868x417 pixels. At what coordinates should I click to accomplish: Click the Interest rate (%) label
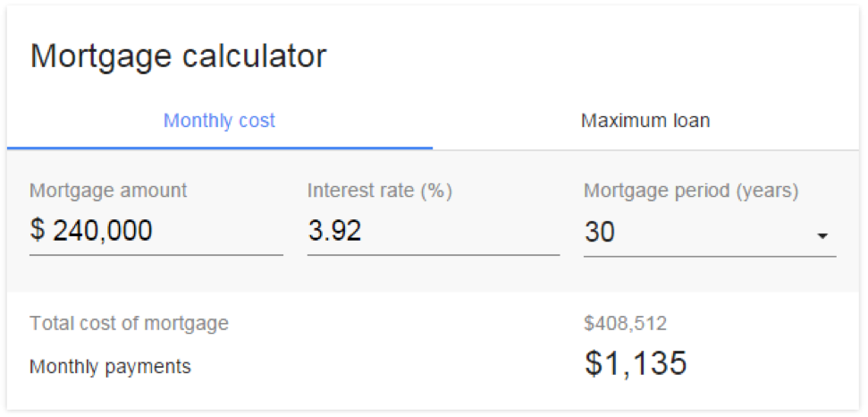[380, 191]
